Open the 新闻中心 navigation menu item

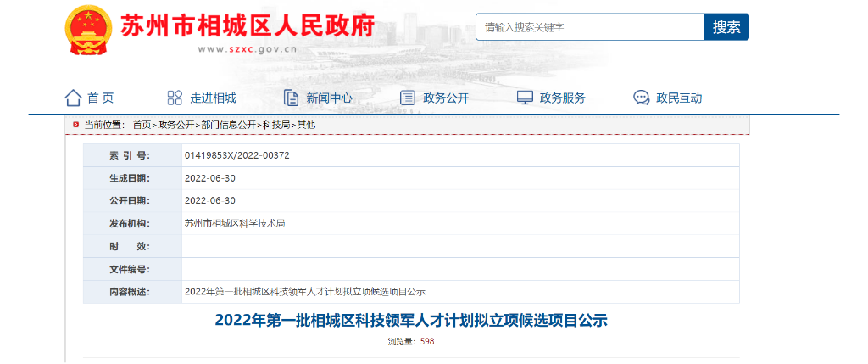coord(329,98)
